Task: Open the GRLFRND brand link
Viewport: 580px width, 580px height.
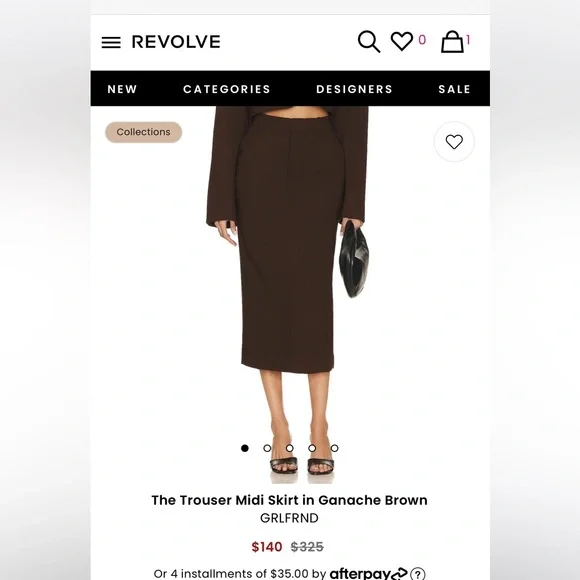Action: [289, 518]
